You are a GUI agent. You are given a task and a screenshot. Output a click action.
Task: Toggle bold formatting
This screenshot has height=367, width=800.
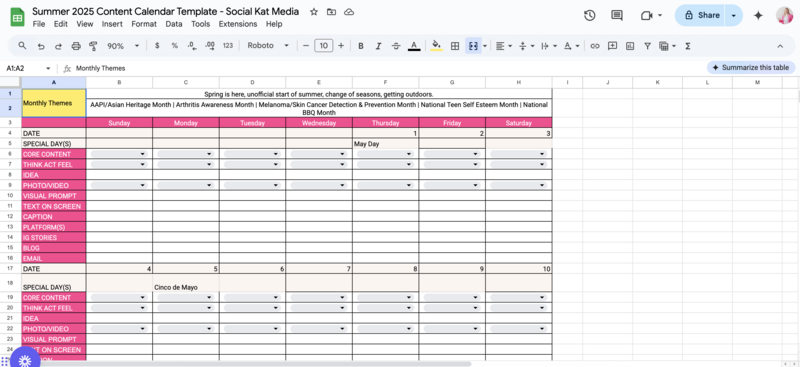[x=361, y=46]
